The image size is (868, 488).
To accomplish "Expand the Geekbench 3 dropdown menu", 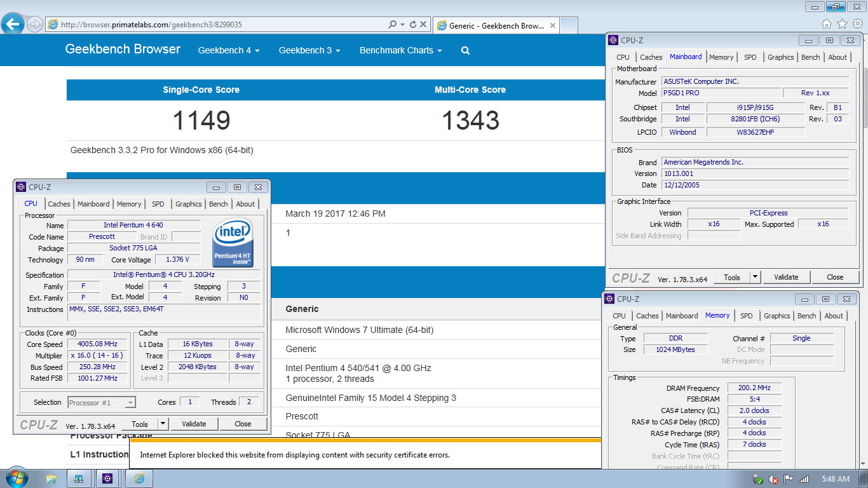I will click(x=309, y=50).
